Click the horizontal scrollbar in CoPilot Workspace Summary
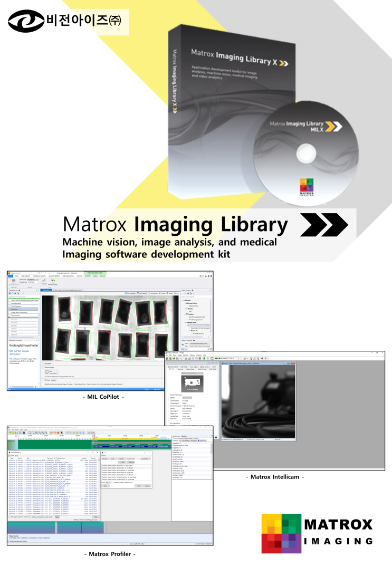392x566 pixels. [x=23, y=387]
